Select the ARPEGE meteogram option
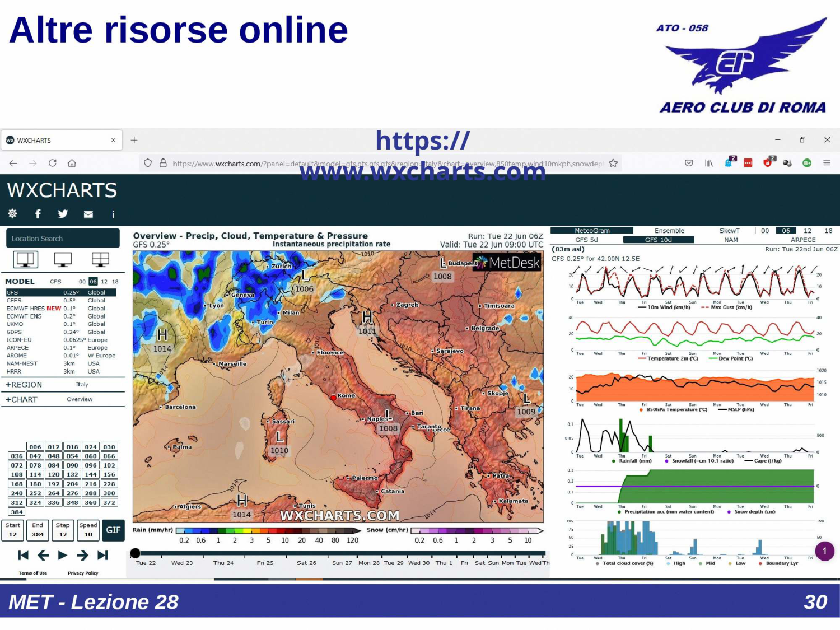 click(x=803, y=240)
